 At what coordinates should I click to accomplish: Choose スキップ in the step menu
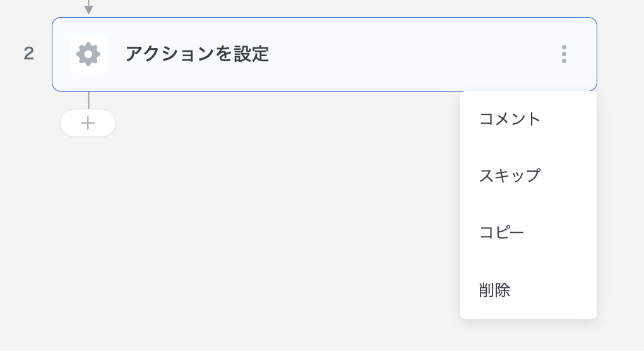click(510, 175)
